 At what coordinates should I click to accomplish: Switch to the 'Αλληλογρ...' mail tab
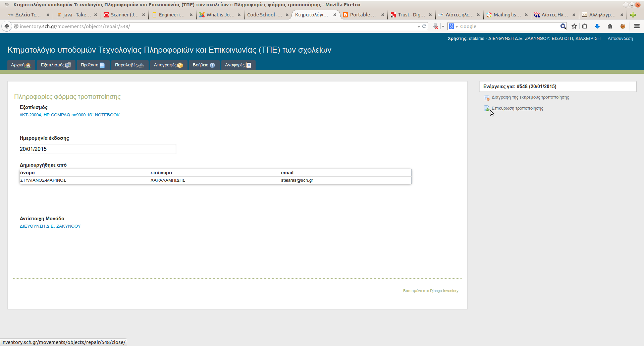602,15
